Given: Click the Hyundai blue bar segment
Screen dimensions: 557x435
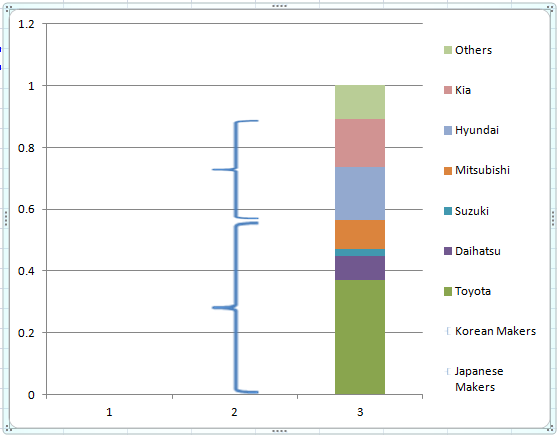Looking at the screenshot, I should pyautogui.click(x=360, y=194).
